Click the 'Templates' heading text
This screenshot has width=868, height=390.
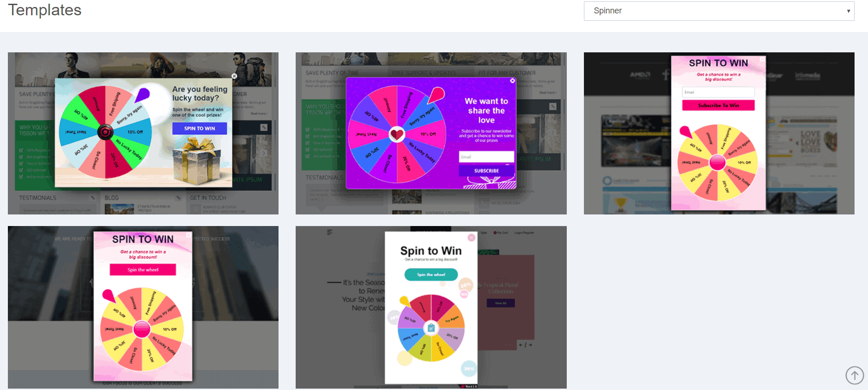pyautogui.click(x=45, y=10)
